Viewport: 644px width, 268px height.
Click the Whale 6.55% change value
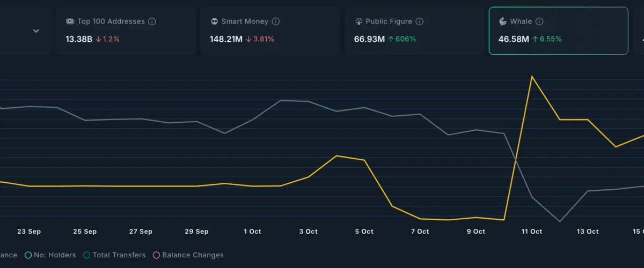point(547,39)
